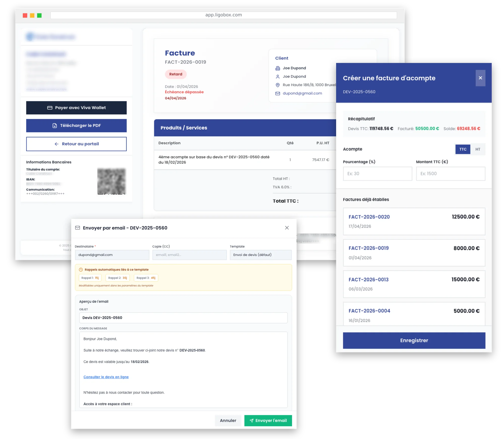
Task: Focus the Destinataire email field
Action: pos(112,255)
